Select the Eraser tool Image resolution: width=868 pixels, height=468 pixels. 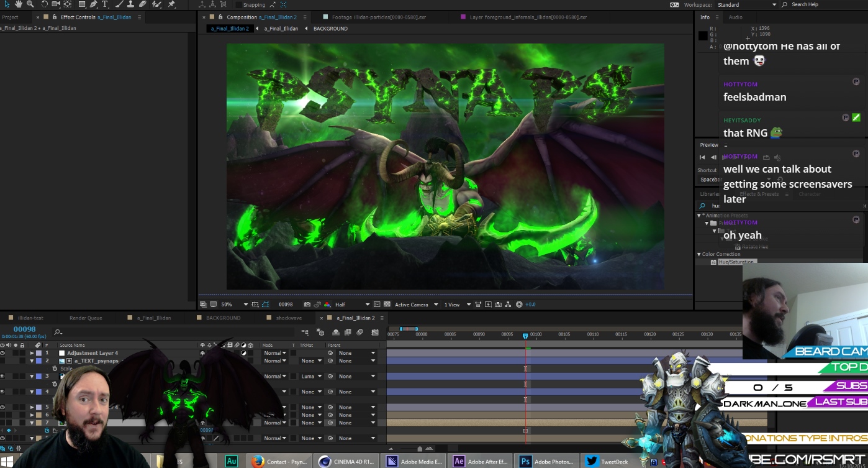(143, 4)
